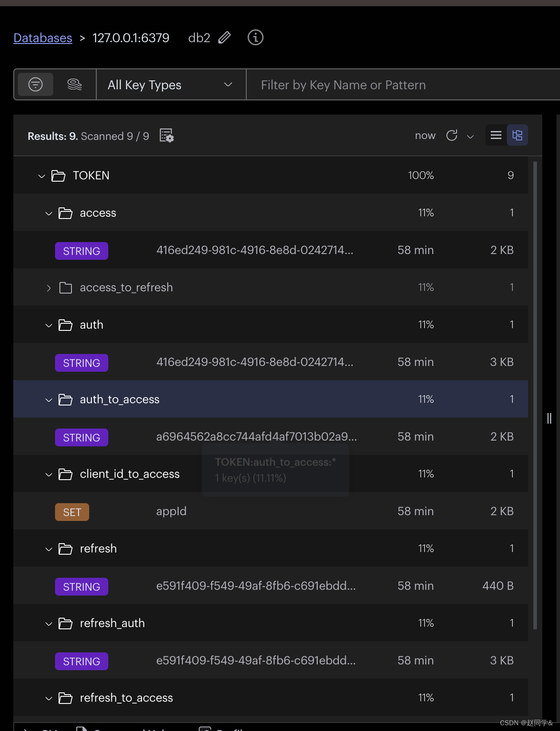Open the Databases breadcrumb link

pos(43,38)
